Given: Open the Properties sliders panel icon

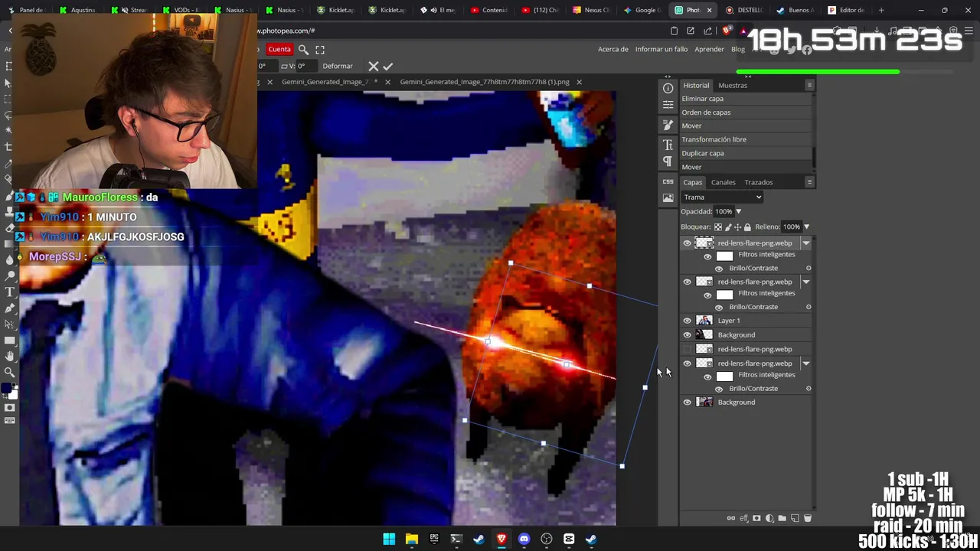Looking at the screenshot, I should click(x=668, y=105).
